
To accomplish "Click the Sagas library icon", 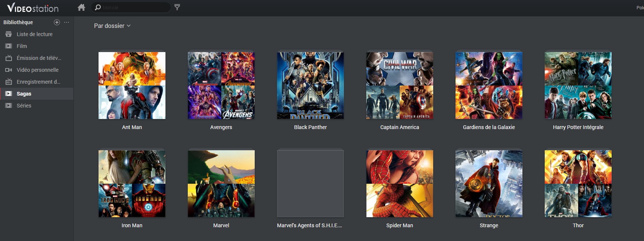I will pos(9,94).
